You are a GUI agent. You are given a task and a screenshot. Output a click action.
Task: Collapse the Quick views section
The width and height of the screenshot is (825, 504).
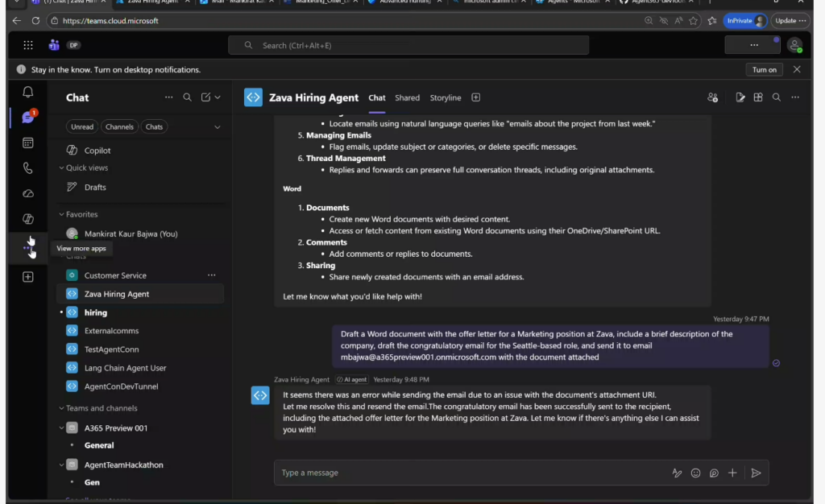(x=61, y=168)
